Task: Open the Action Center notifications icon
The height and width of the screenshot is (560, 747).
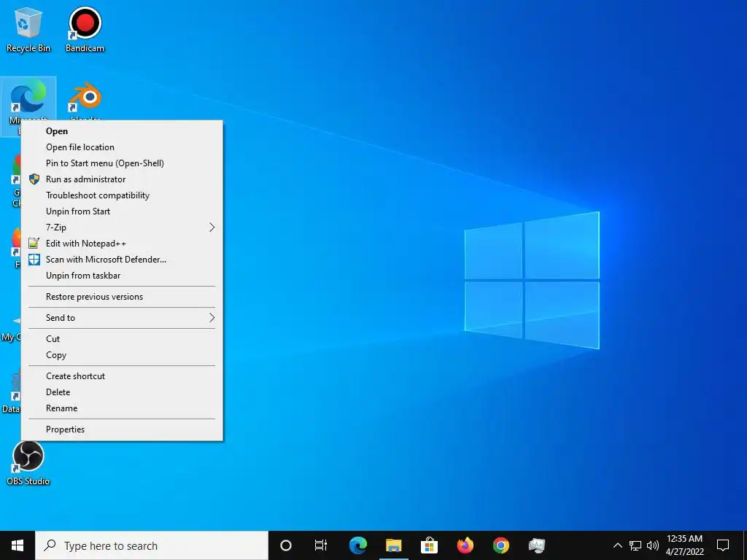Action: coord(723,545)
